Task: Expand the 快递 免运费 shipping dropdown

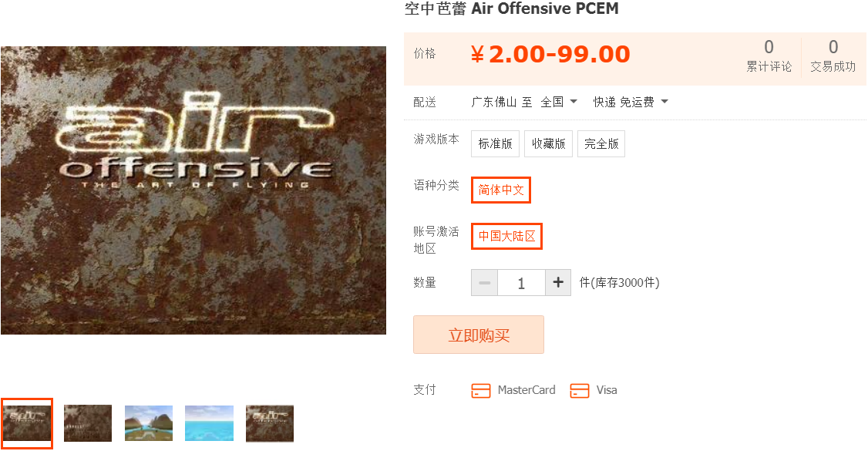Action: tap(631, 102)
